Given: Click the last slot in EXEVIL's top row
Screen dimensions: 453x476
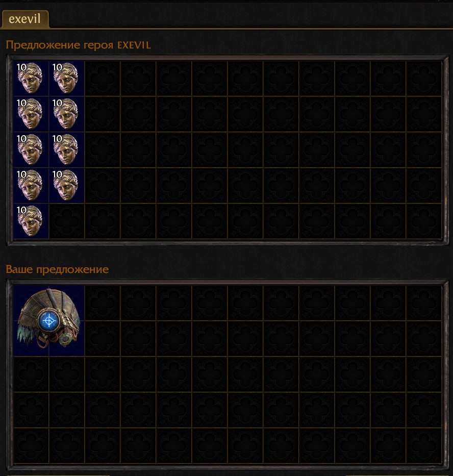Looking at the screenshot, I should point(424,79).
